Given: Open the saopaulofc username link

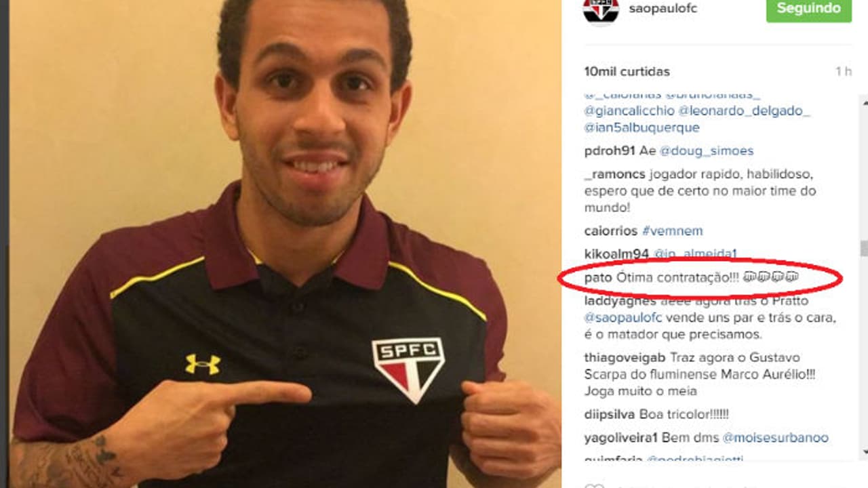Looking at the screenshot, I should [663, 9].
